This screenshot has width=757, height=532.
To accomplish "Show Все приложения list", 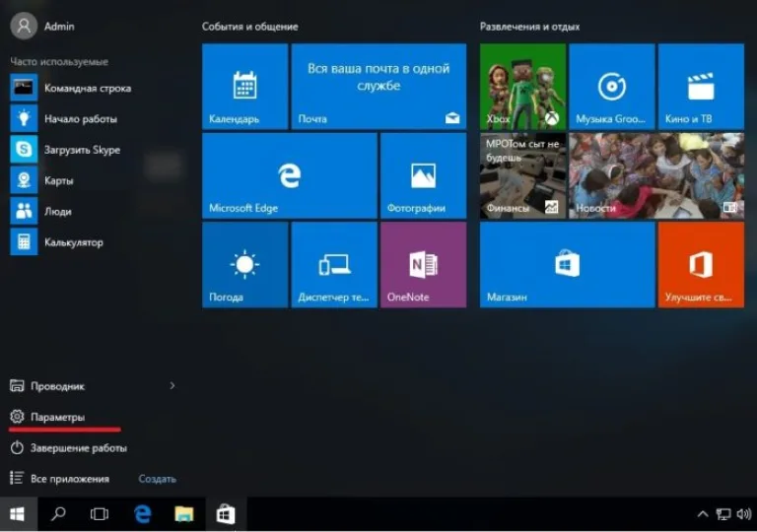I will pyautogui.click(x=59, y=479).
